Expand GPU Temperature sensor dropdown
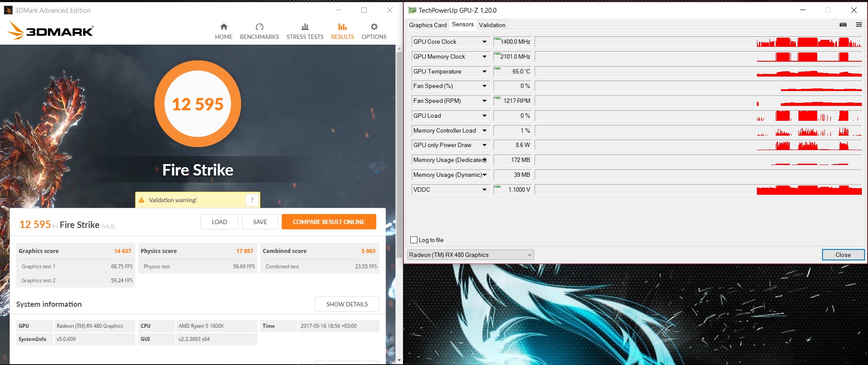 [484, 72]
